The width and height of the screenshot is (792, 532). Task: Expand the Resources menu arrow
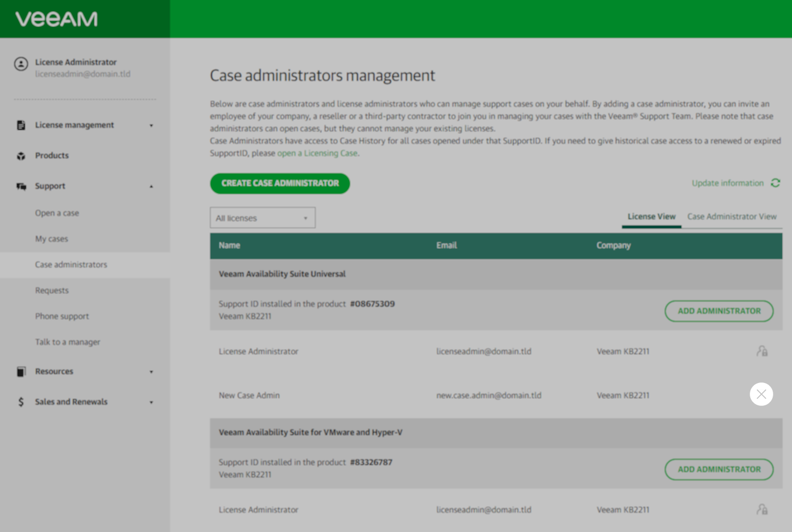coord(151,372)
